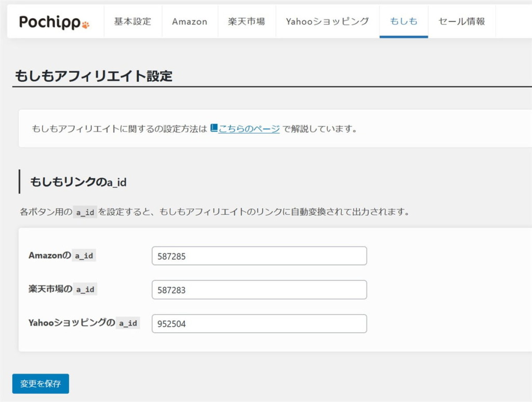Click the もしもリンクのa_id section heading
Image resolution: width=532 pixels, height=402 pixels.
tap(78, 182)
